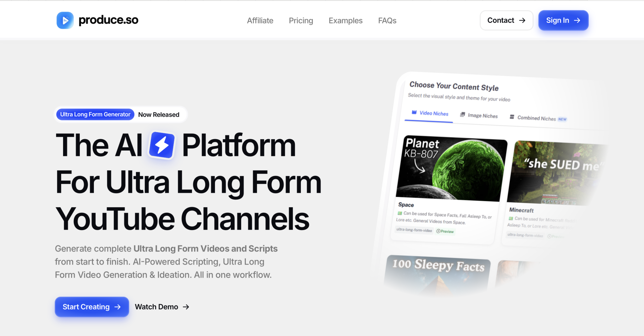Switch to the Video Niches tab
The width and height of the screenshot is (644, 336).
coord(430,113)
